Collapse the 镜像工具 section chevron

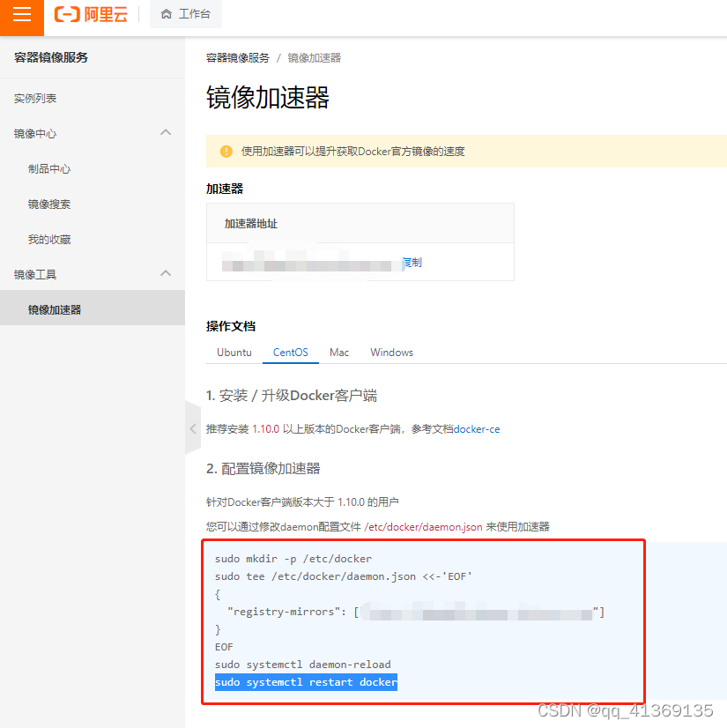[x=166, y=273]
